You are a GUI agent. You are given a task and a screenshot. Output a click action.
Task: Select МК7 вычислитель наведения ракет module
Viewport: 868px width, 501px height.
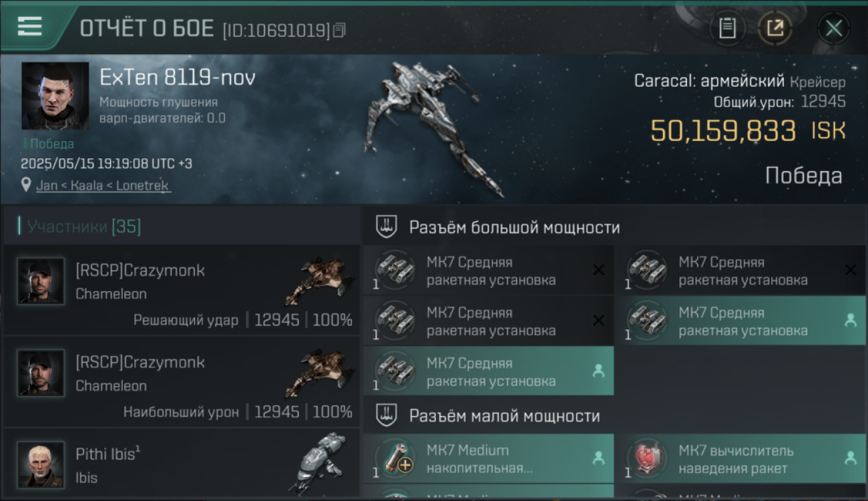point(740,458)
